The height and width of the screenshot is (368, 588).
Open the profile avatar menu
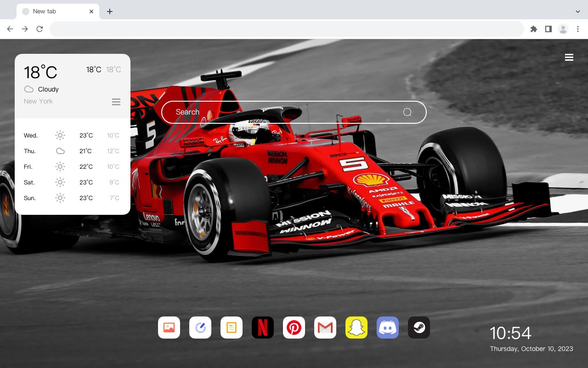[563, 29]
